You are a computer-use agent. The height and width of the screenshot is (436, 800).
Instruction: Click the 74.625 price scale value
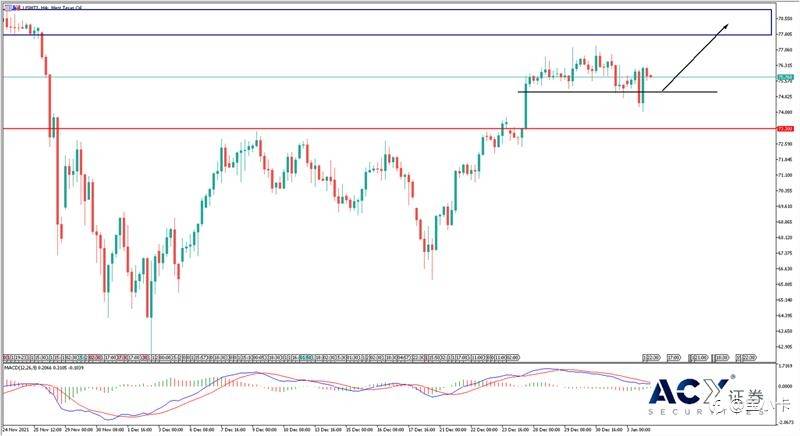(786, 96)
